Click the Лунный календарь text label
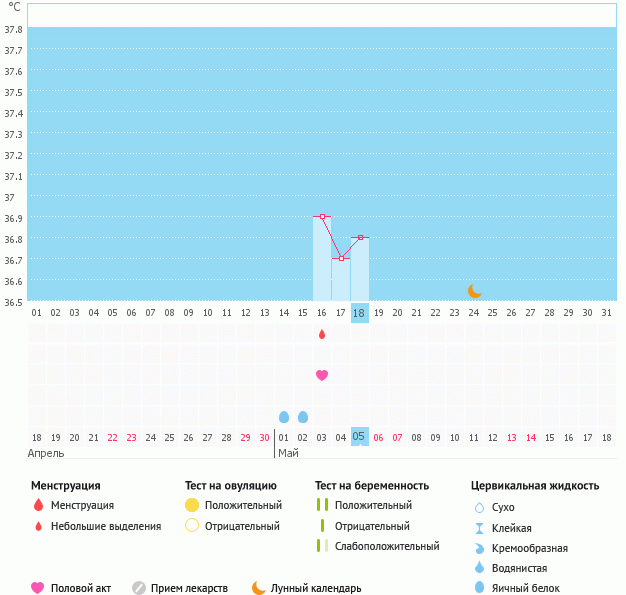This screenshot has height=595, width=626. click(317, 589)
